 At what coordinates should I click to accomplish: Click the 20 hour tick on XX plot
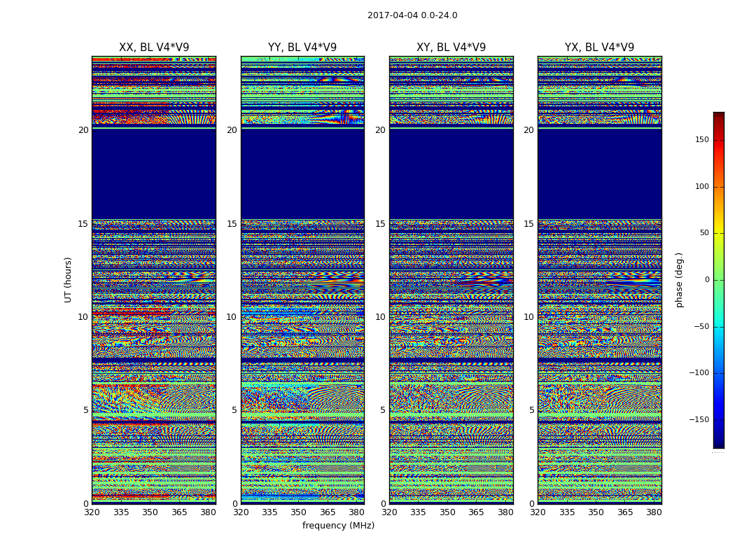point(83,129)
